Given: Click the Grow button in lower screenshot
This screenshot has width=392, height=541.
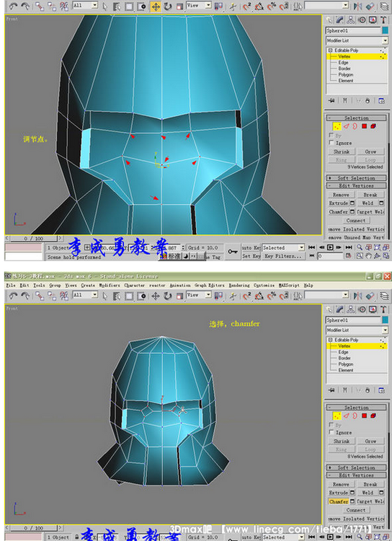Looking at the screenshot, I should 370,441.
